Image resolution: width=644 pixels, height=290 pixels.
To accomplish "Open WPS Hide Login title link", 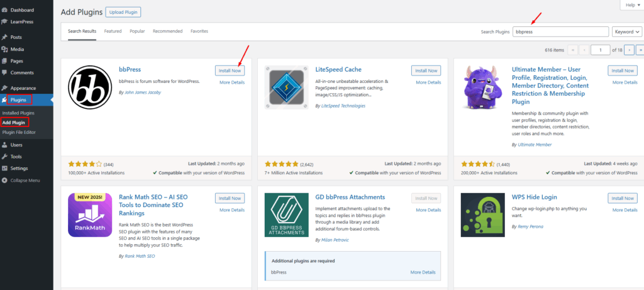I will (x=535, y=197).
